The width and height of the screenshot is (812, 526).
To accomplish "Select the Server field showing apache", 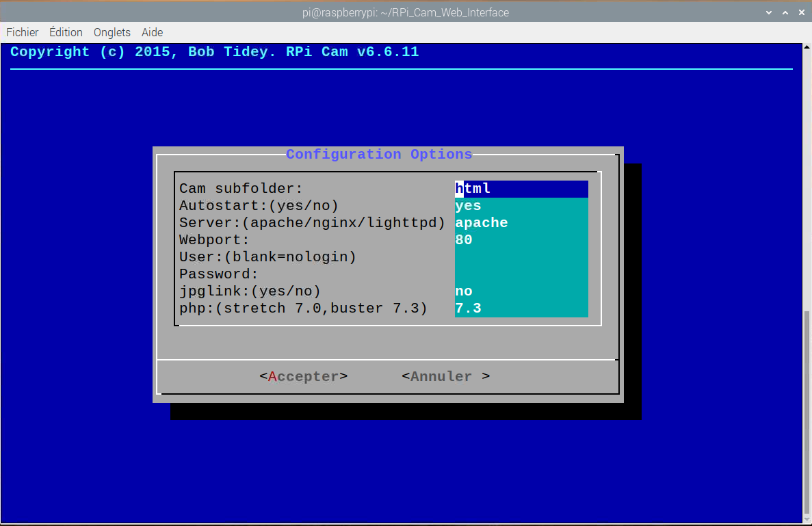I will tap(521, 222).
